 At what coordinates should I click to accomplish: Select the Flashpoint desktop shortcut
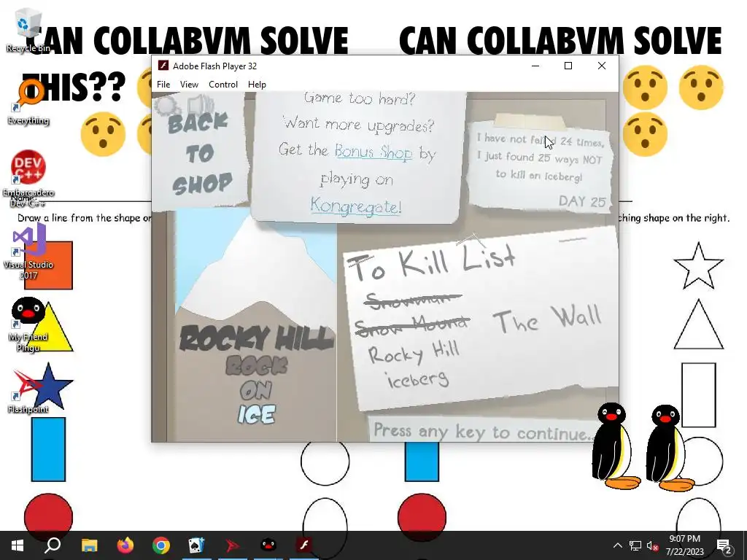coord(28,392)
